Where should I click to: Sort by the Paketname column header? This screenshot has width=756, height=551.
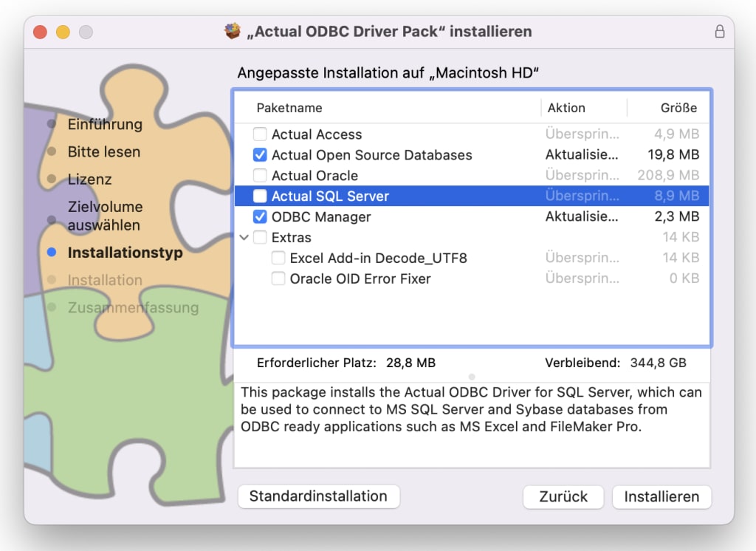(289, 108)
